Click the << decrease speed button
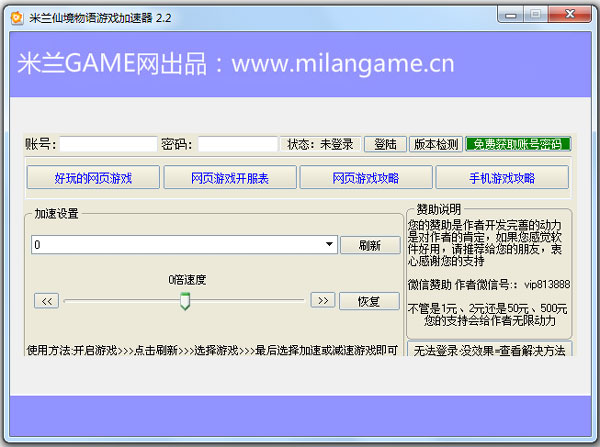 click(47, 300)
